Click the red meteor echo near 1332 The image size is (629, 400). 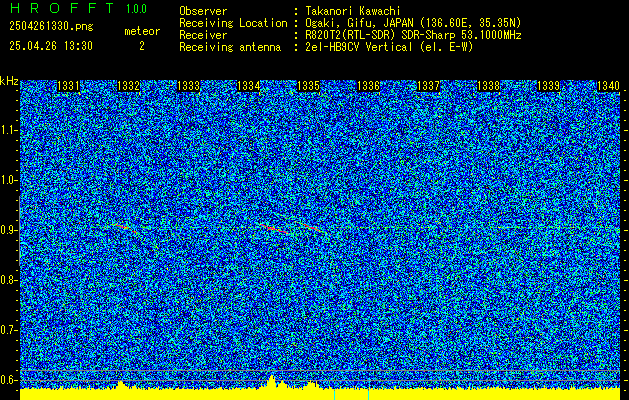[125, 228]
